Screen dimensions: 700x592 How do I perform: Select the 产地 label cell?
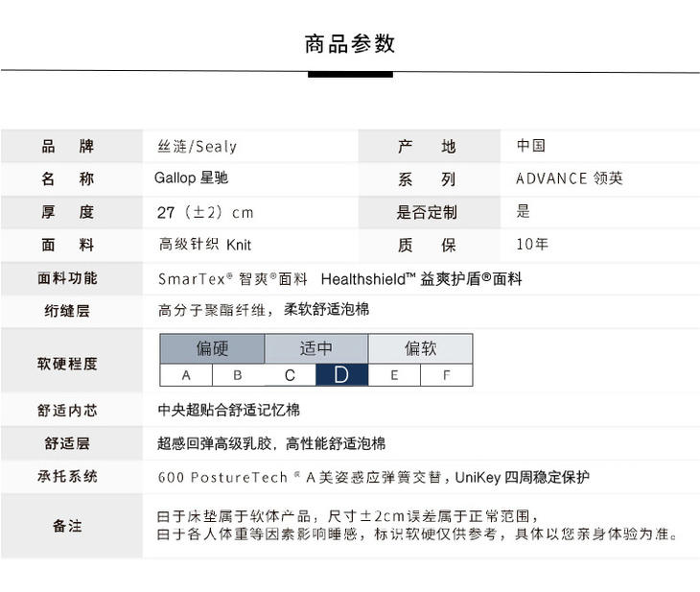click(429, 146)
